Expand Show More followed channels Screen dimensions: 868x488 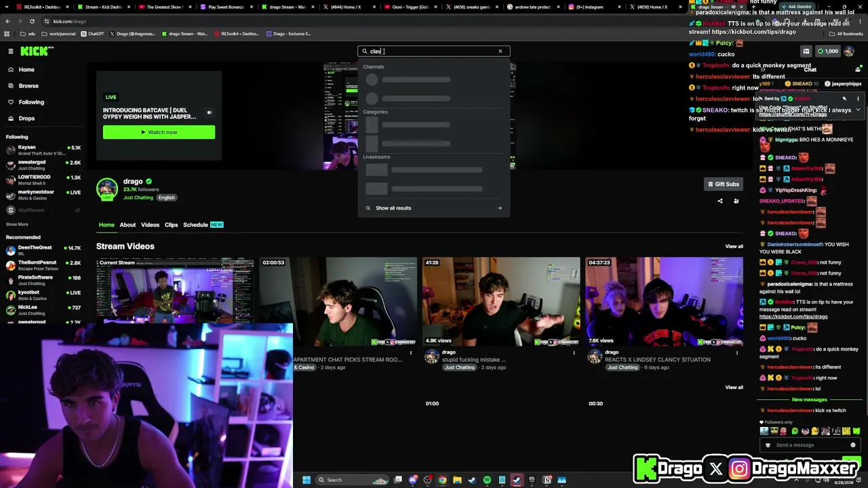point(17,224)
